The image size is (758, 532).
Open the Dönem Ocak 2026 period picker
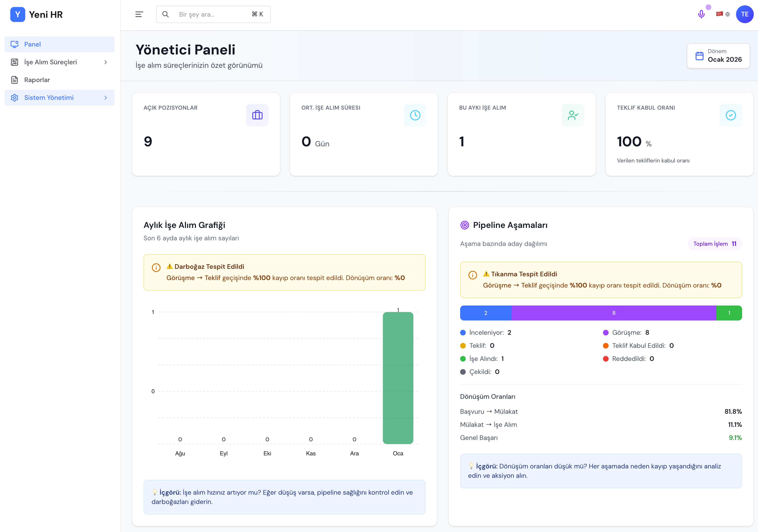[x=718, y=56]
